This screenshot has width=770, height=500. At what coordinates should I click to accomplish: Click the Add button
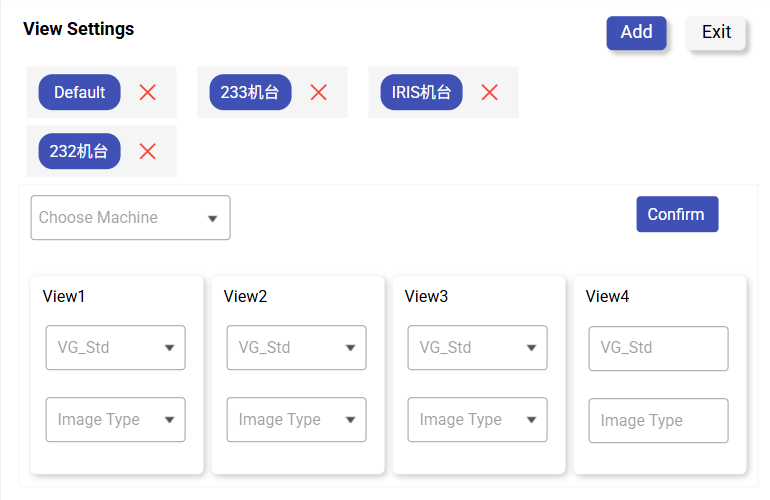coord(636,32)
